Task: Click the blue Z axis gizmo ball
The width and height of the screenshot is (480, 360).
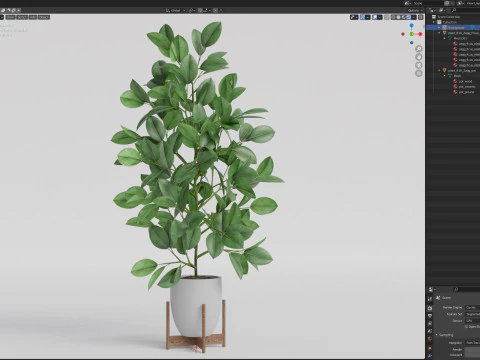Action: point(412,26)
